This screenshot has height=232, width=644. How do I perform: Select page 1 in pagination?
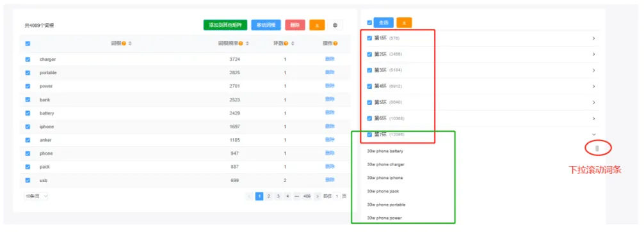pyautogui.click(x=259, y=196)
